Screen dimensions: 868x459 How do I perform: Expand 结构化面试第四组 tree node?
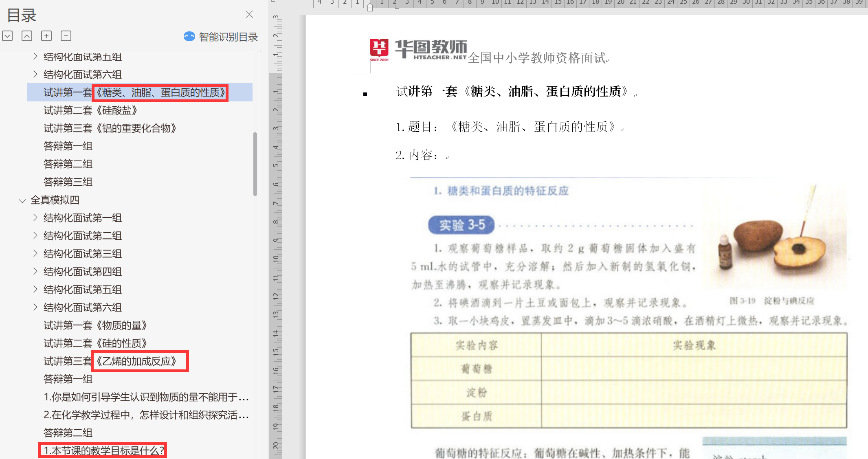(x=35, y=272)
